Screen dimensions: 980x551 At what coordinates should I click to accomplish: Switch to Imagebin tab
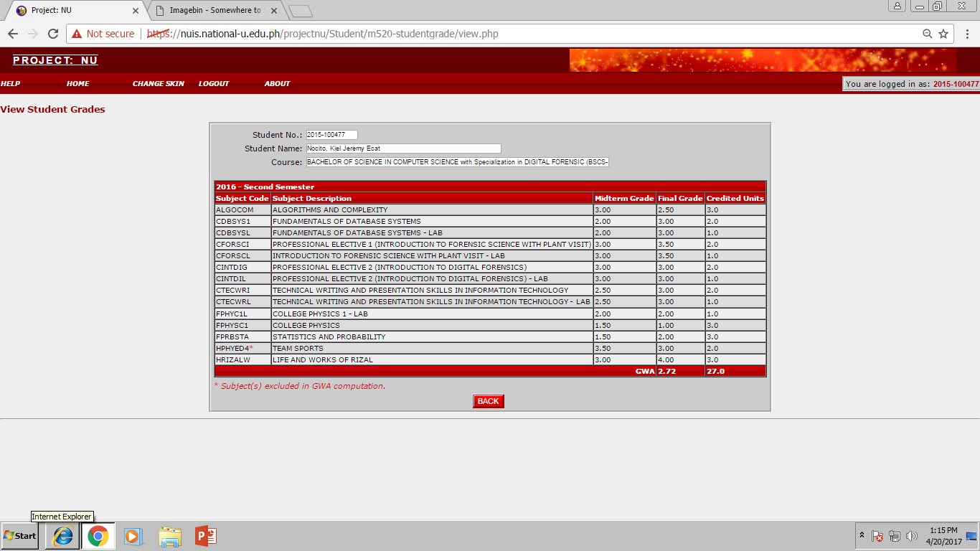pos(215,11)
